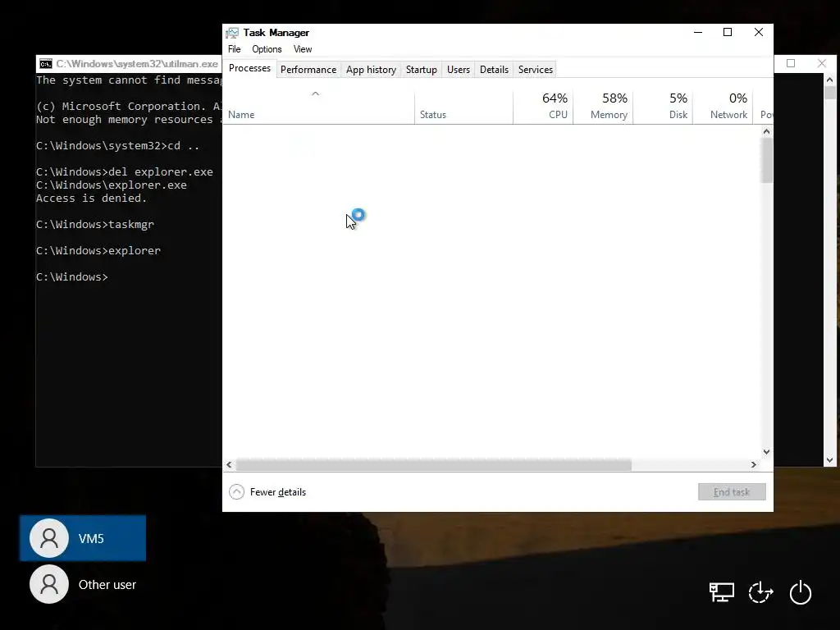Sort processes by the Name column
Screen dimensions: 840x630
click(318, 107)
